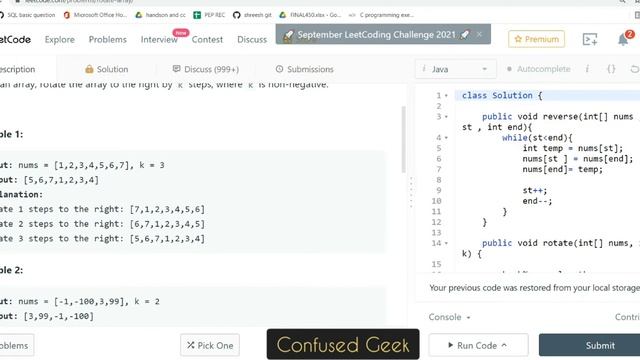640x360 pixels.
Task: Click the Pick One button
Action: [210, 345]
